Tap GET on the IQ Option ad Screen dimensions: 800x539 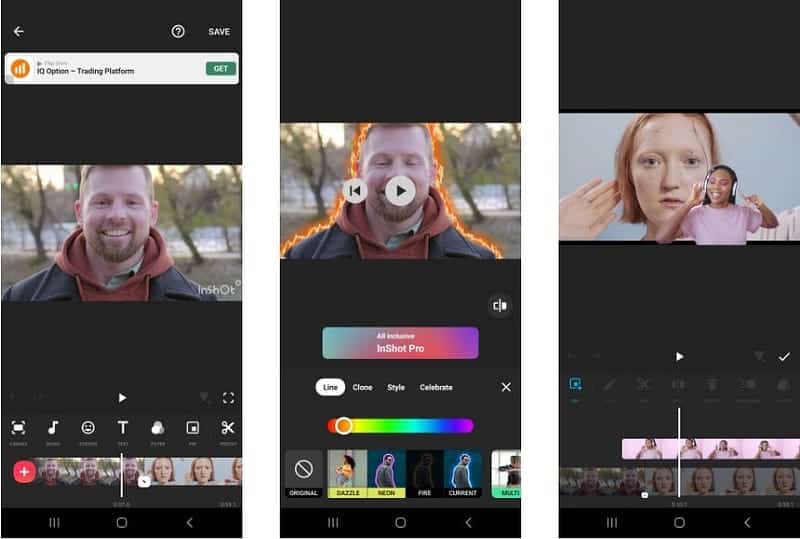click(x=221, y=69)
